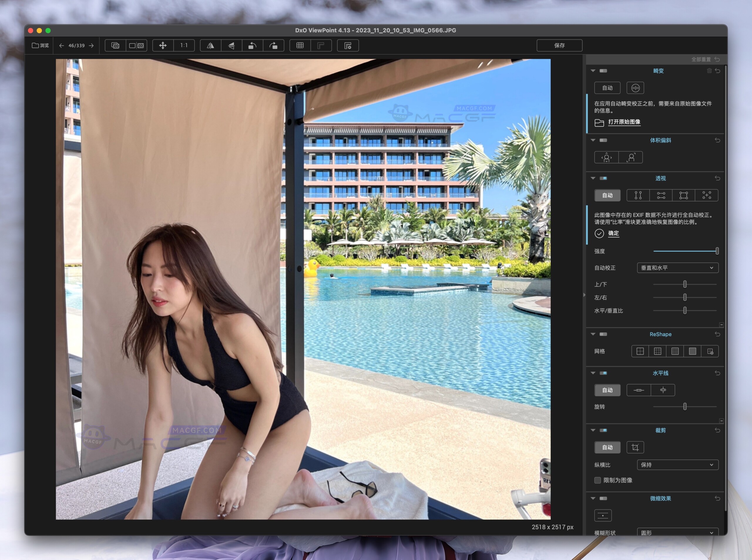The height and width of the screenshot is (560, 752).
Task: Go to the next image with the arrow
Action: tap(91, 45)
